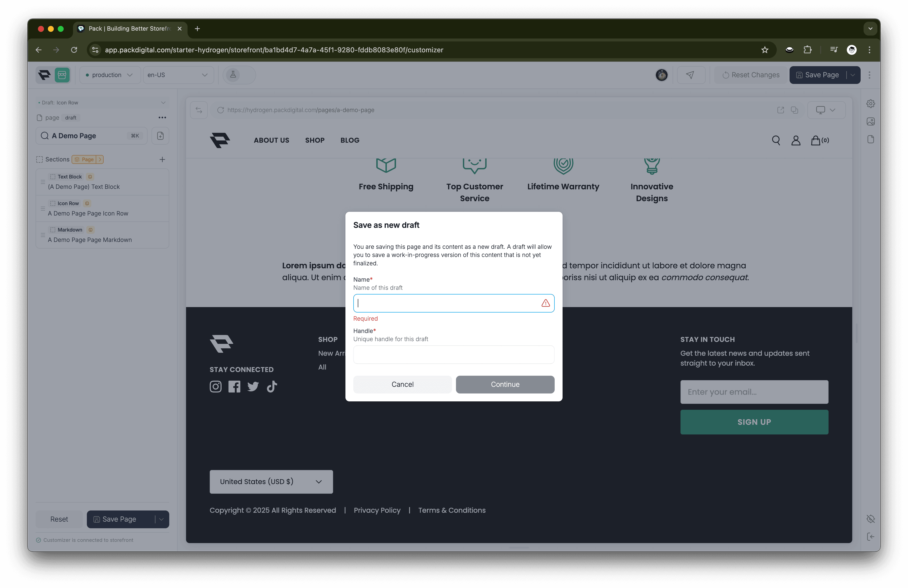Click the Cancel button in dialog

point(402,384)
